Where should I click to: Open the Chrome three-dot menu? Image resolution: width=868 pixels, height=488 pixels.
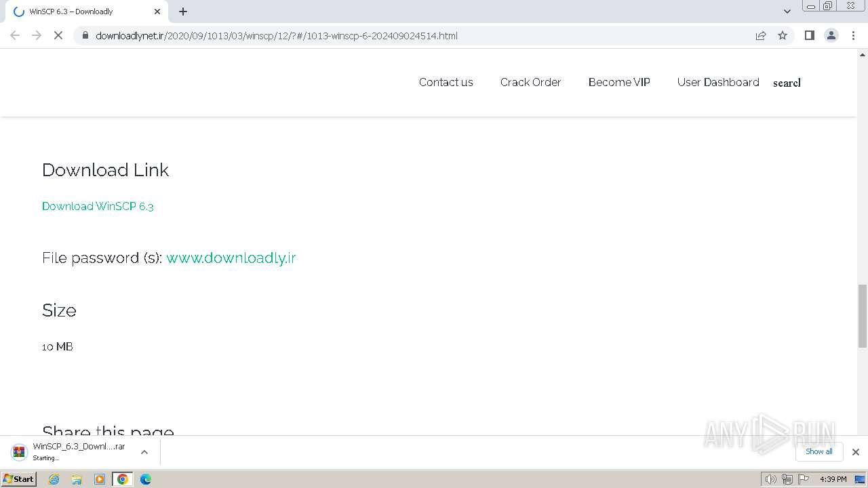pyautogui.click(x=853, y=35)
